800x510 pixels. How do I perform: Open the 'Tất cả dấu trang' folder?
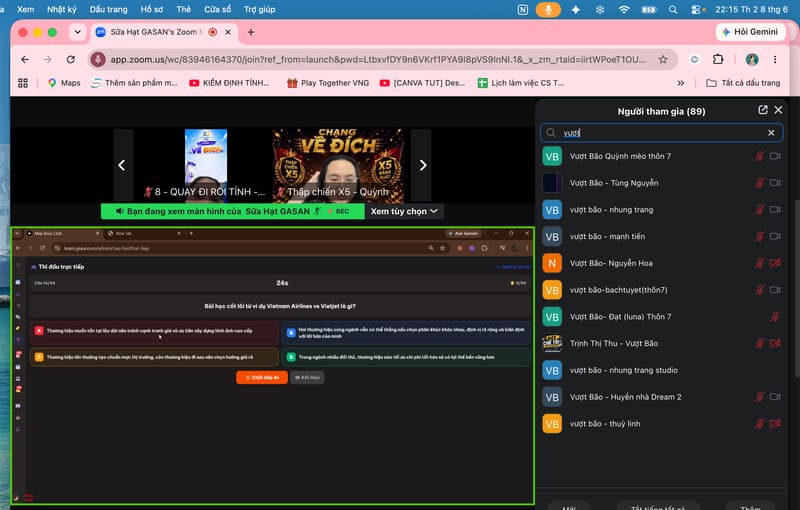(x=743, y=83)
